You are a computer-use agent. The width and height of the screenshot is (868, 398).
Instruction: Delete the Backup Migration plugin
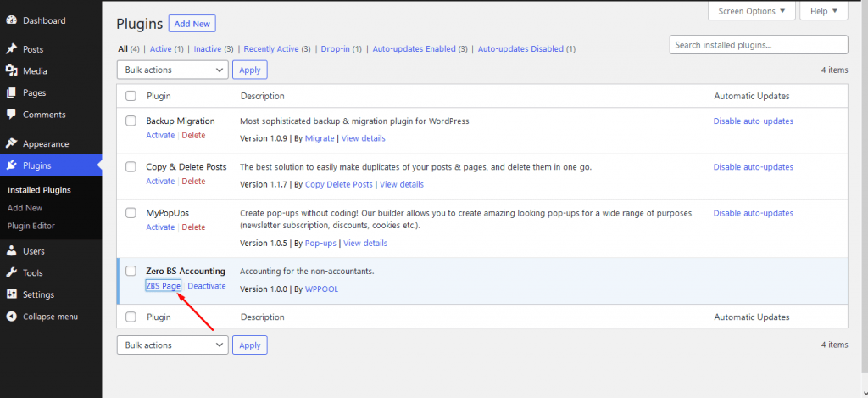click(x=194, y=135)
